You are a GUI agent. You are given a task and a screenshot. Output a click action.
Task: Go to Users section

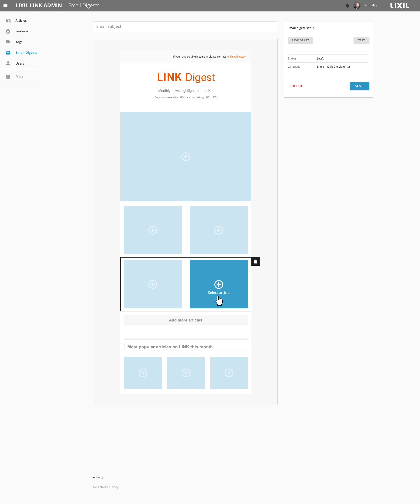point(20,63)
